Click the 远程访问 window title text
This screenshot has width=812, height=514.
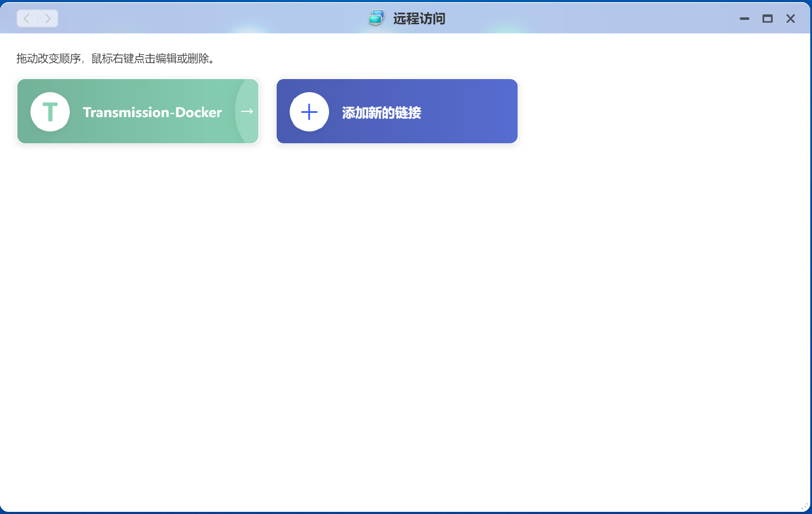click(x=419, y=19)
